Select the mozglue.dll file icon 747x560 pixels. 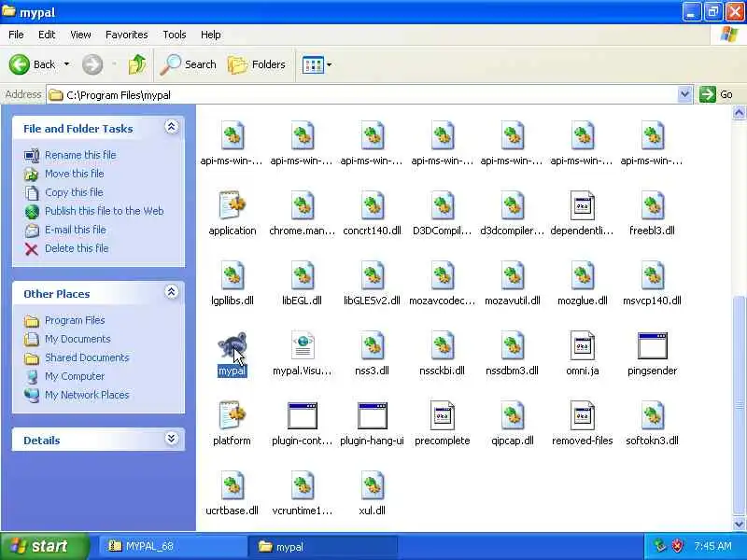click(x=582, y=275)
